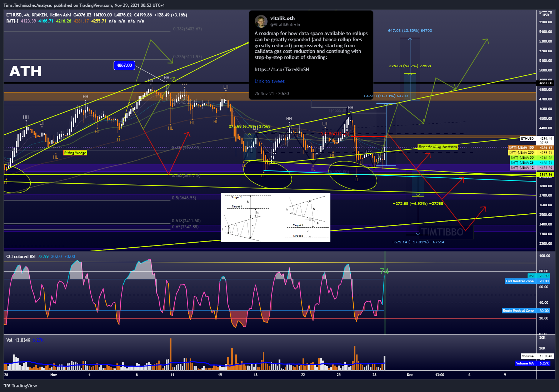Open the 'Link to tweet' hyperlink
This screenshot has width=559, height=392.
(269, 81)
